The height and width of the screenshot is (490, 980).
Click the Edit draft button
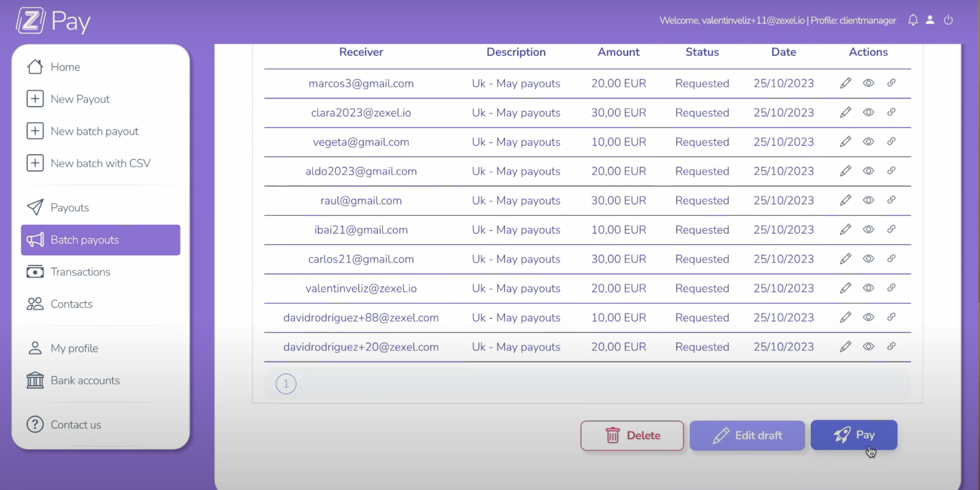[x=747, y=435]
